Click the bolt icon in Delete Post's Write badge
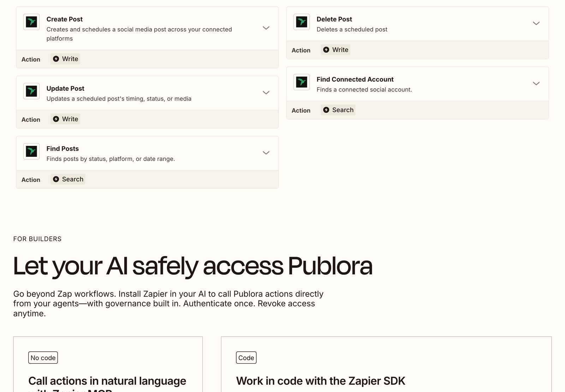565x392 pixels. [x=326, y=50]
